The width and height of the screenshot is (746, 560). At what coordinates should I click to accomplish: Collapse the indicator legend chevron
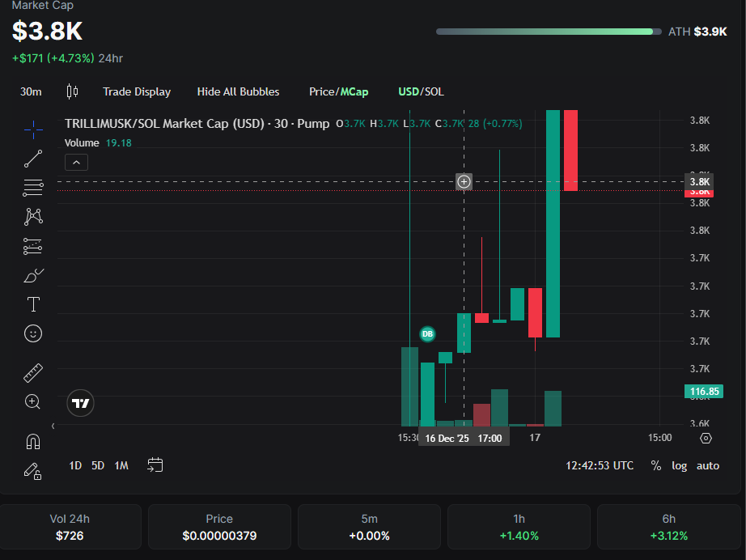76,163
